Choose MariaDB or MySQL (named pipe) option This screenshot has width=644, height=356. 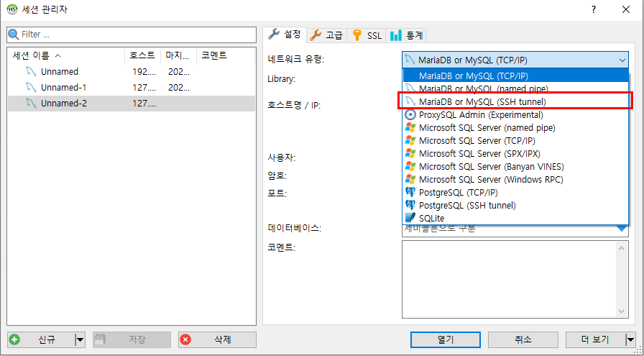[515, 88]
